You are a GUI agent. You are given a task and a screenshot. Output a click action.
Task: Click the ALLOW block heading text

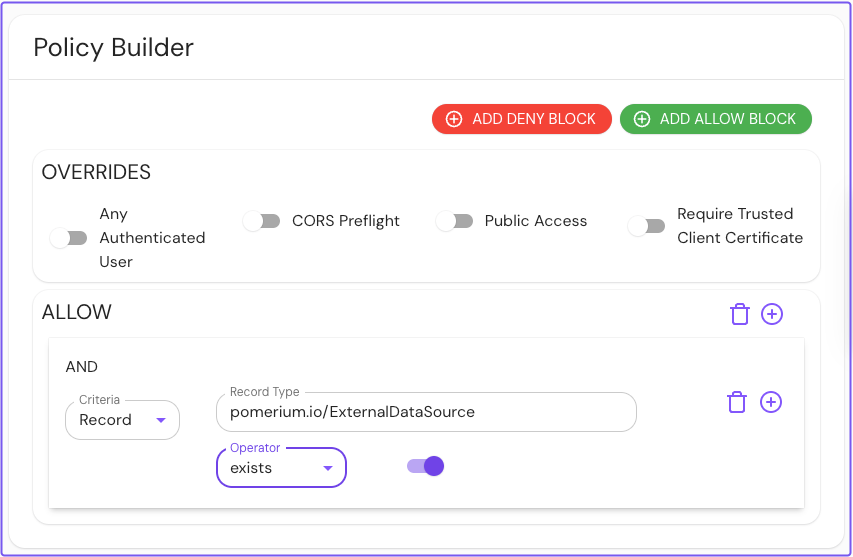click(x=77, y=312)
